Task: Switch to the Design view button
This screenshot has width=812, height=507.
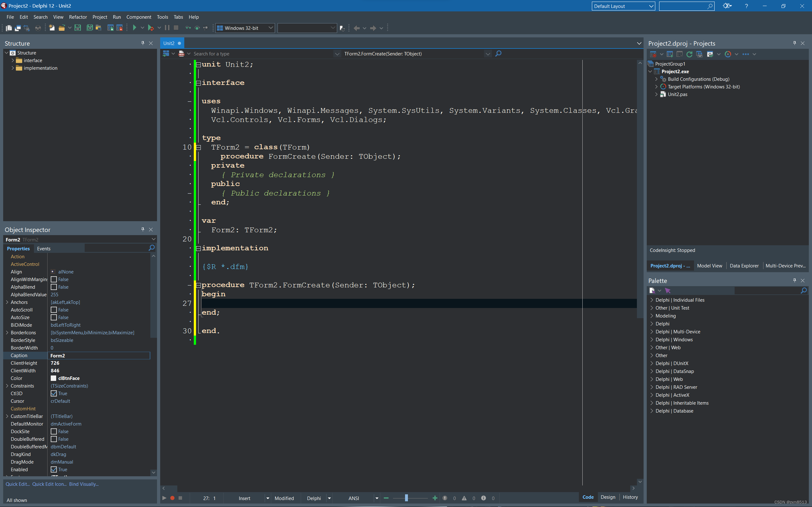Action: click(x=608, y=497)
